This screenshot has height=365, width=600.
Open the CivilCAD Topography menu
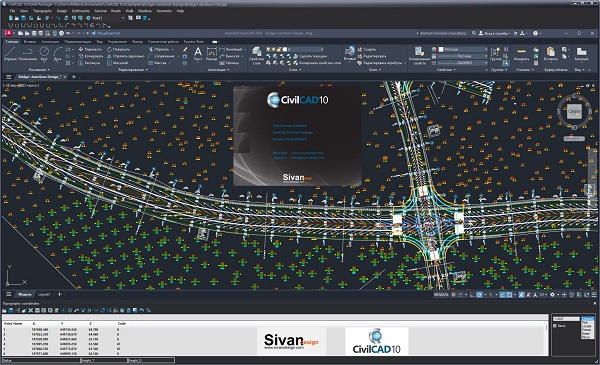click(x=42, y=11)
